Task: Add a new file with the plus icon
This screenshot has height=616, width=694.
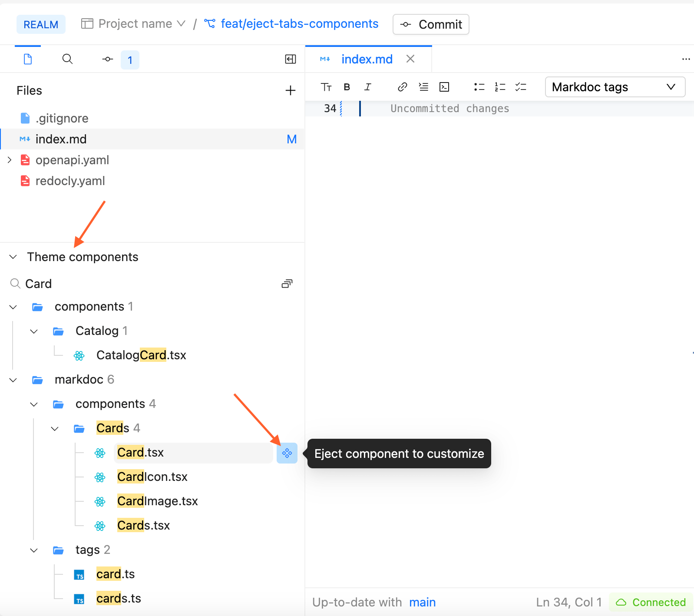Action: pyautogui.click(x=290, y=90)
